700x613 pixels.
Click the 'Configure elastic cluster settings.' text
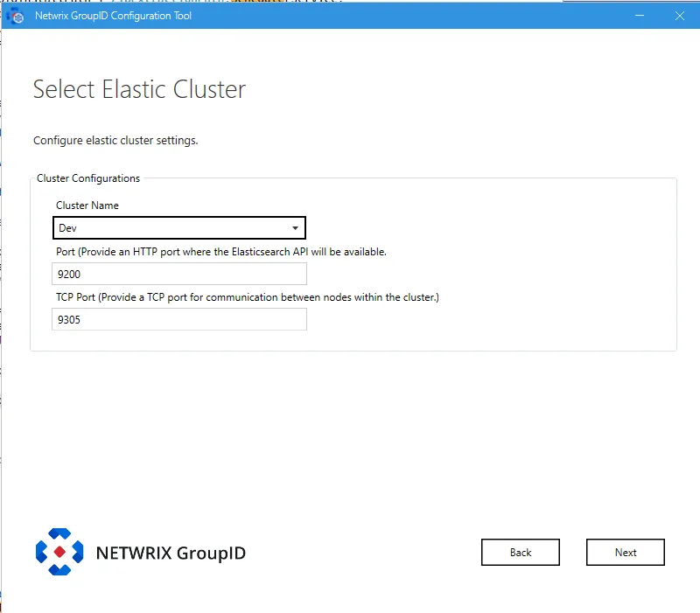[115, 140]
